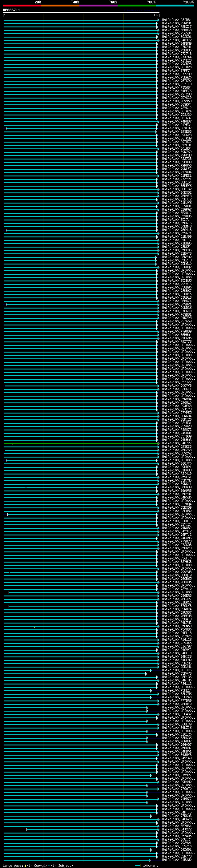The height and width of the screenshot is (868, 197).
Task: Select hit UniRef100_B9SE83
Action: click(x=176, y=132)
